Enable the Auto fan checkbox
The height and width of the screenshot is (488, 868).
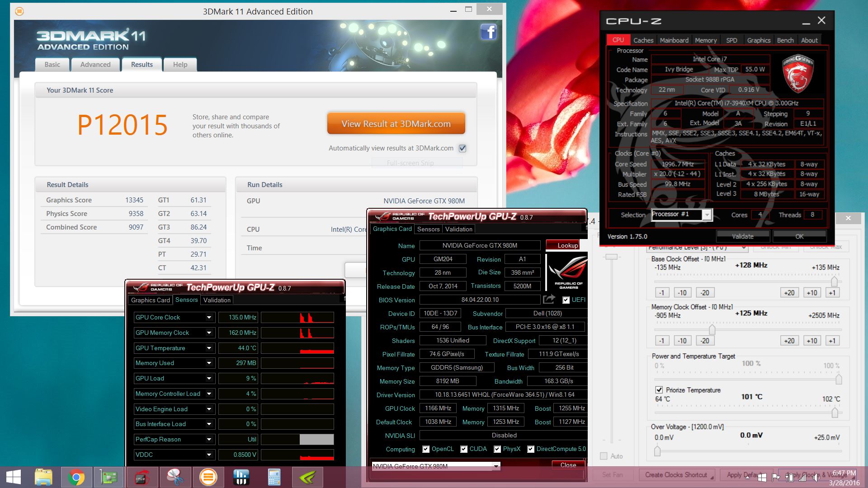tap(604, 456)
